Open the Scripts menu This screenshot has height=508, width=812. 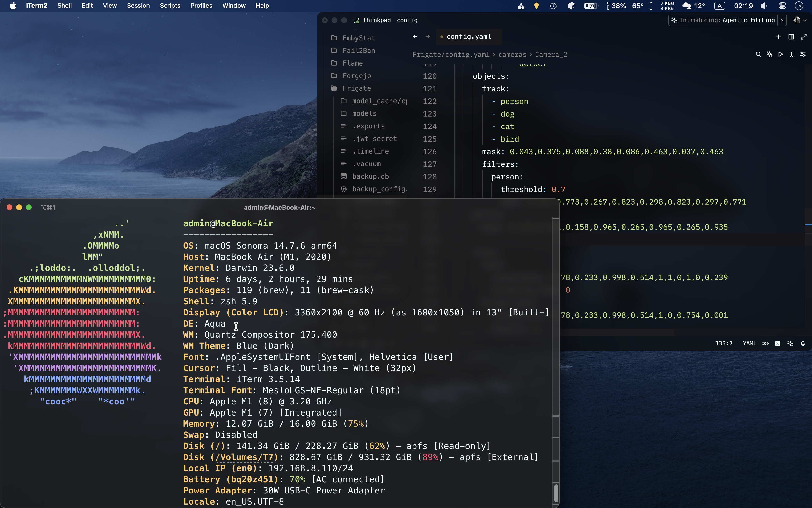coord(170,6)
